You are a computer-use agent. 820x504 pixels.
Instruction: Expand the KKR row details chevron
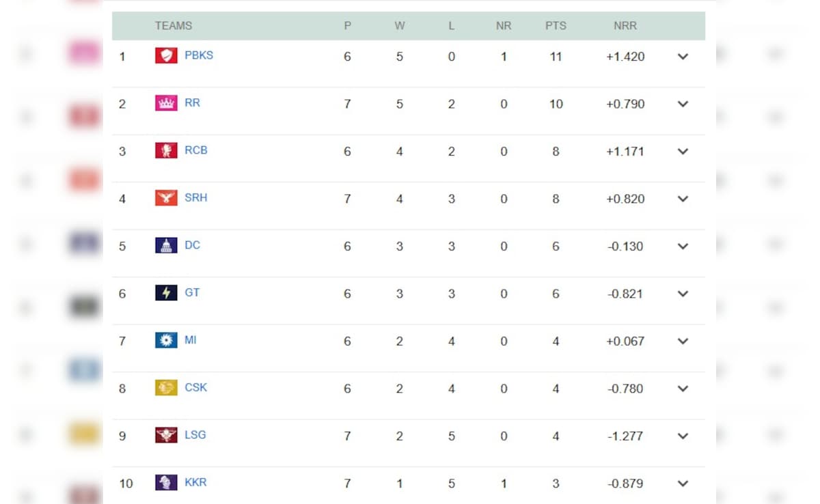click(683, 484)
